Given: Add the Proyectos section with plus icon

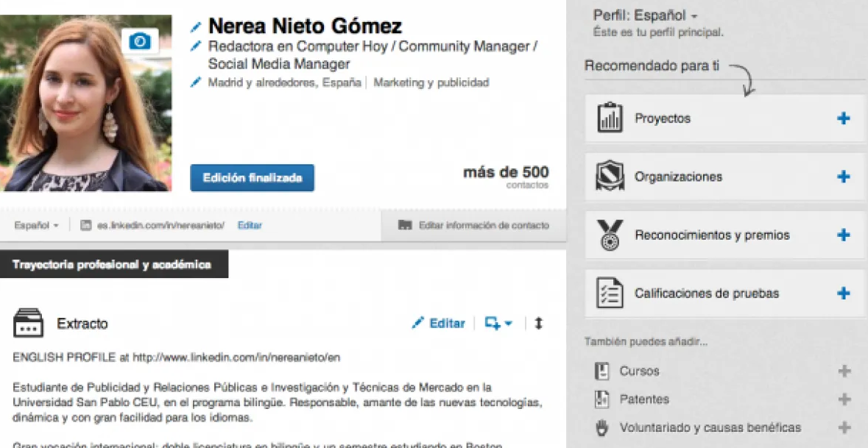Looking at the screenshot, I should tap(844, 118).
